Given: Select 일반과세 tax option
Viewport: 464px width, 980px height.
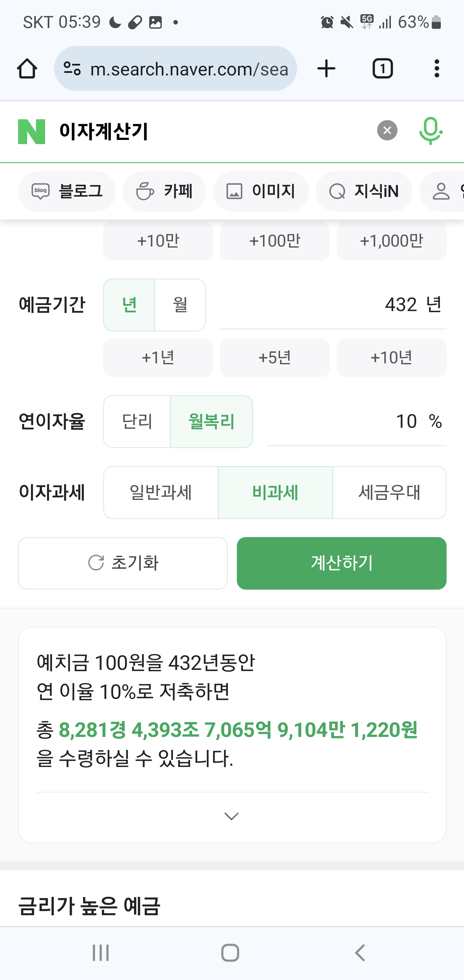Looking at the screenshot, I should (x=160, y=493).
